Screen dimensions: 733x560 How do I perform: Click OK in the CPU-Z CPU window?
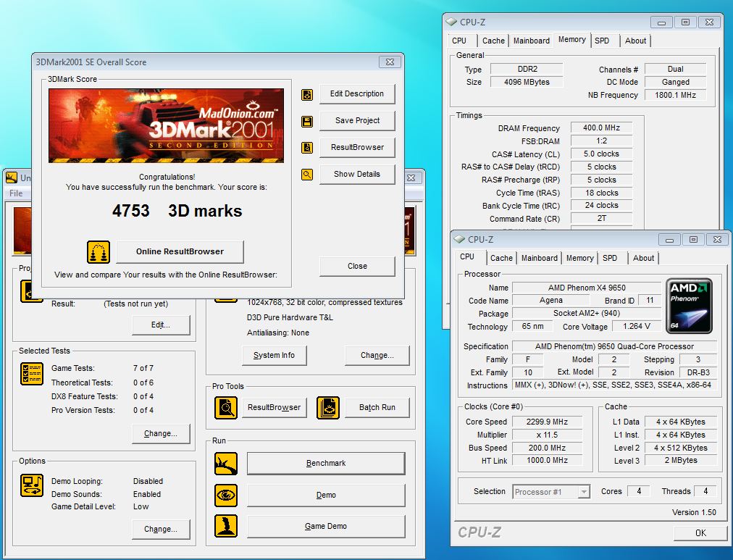pyautogui.click(x=700, y=533)
